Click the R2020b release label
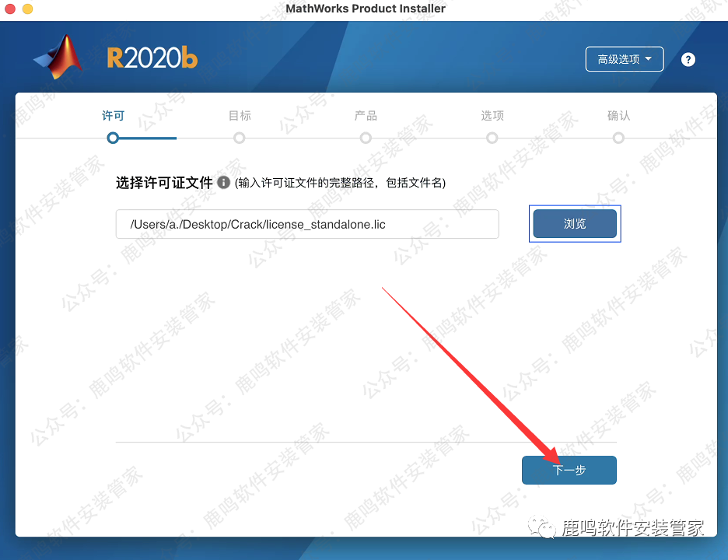The width and height of the screenshot is (728, 560). [152, 58]
